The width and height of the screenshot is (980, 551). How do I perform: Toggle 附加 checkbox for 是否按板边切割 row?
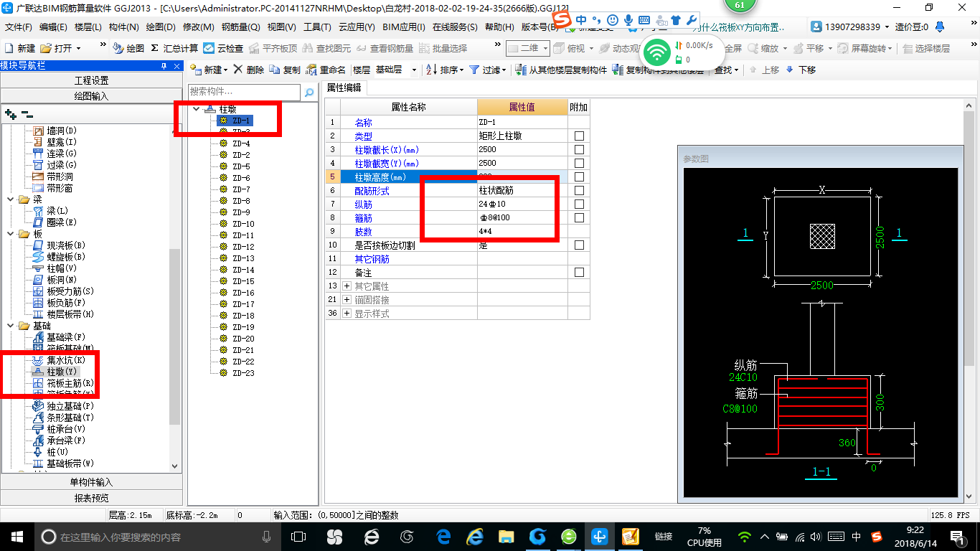579,245
